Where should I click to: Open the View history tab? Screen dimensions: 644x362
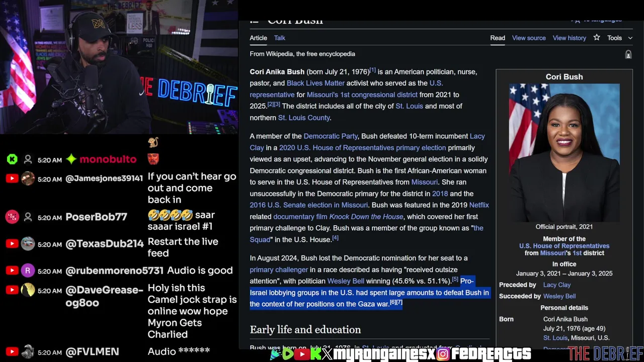tap(570, 38)
